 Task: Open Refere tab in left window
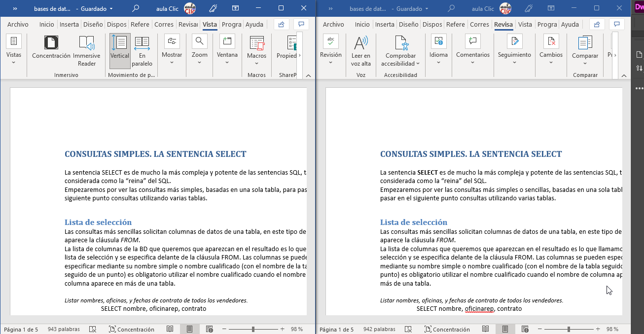tap(140, 24)
